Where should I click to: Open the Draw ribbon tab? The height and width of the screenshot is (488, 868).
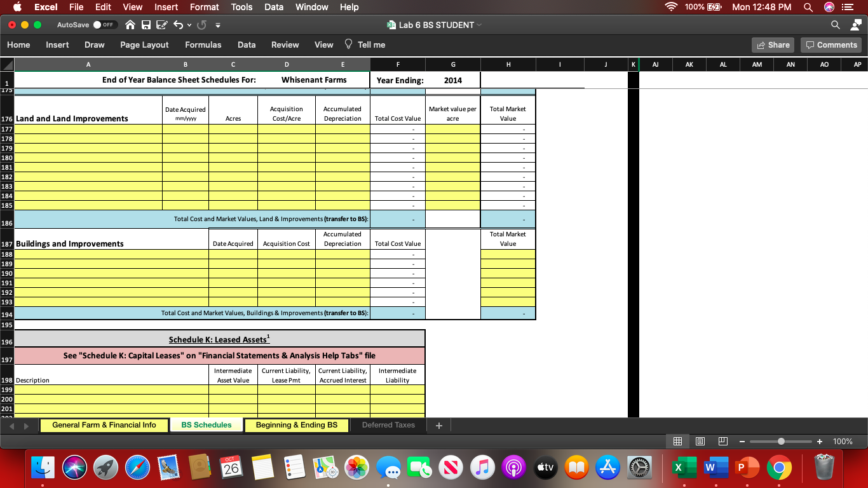(x=95, y=44)
